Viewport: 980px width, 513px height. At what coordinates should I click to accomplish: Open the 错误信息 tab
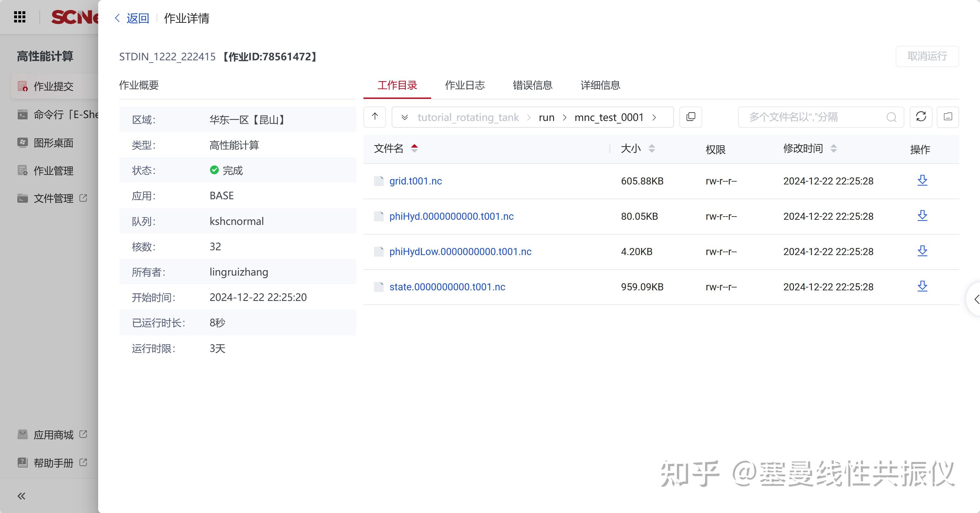coord(533,86)
